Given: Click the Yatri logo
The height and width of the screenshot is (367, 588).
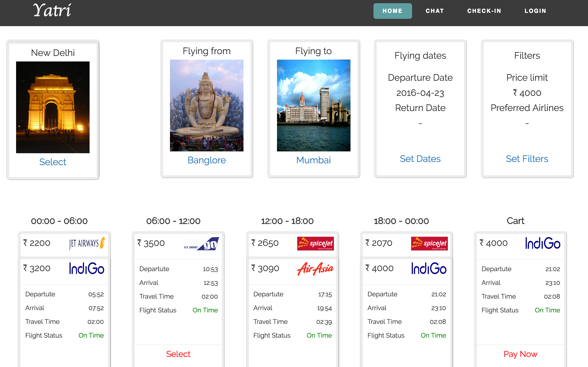Looking at the screenshot, I should click(x=52, y=11).
